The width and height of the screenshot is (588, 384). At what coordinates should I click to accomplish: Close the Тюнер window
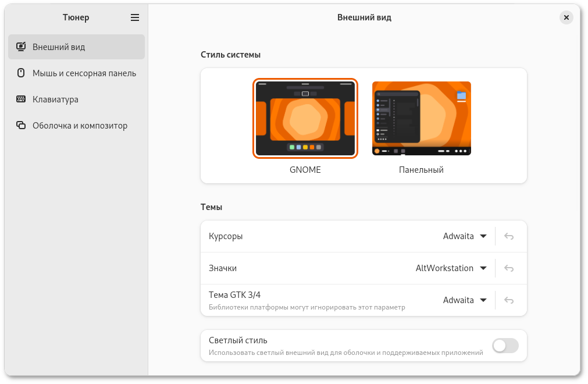click(566, 17)
